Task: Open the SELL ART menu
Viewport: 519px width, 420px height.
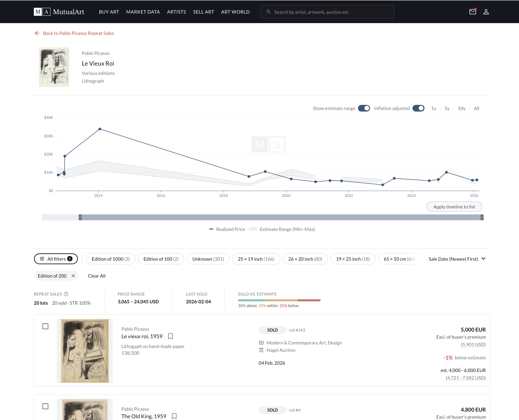Action: coord(204,12)
